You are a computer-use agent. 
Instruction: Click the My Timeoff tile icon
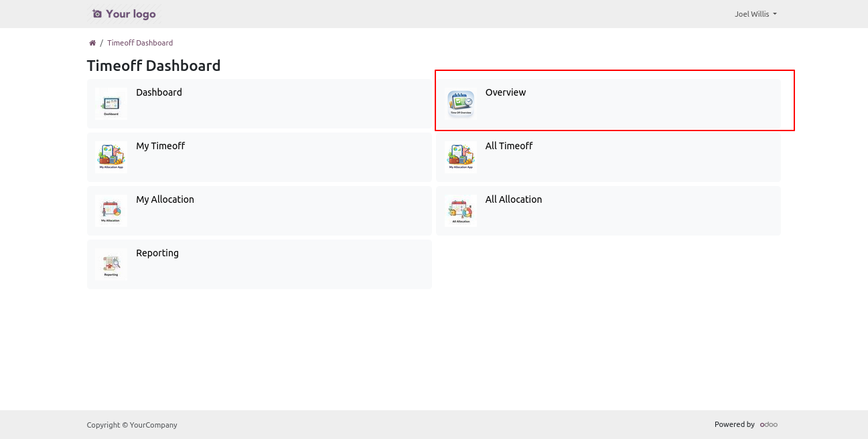click(x=111, y=157)
